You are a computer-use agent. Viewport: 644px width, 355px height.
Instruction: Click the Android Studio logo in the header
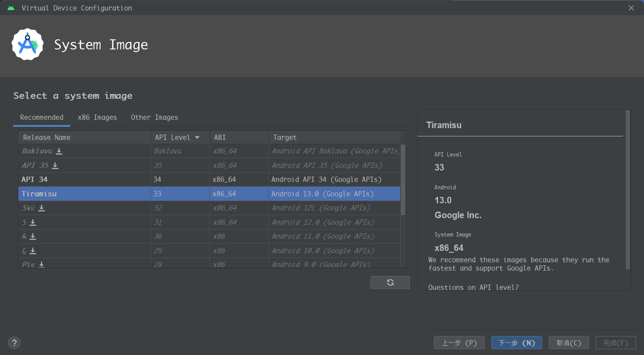(28, 44)
